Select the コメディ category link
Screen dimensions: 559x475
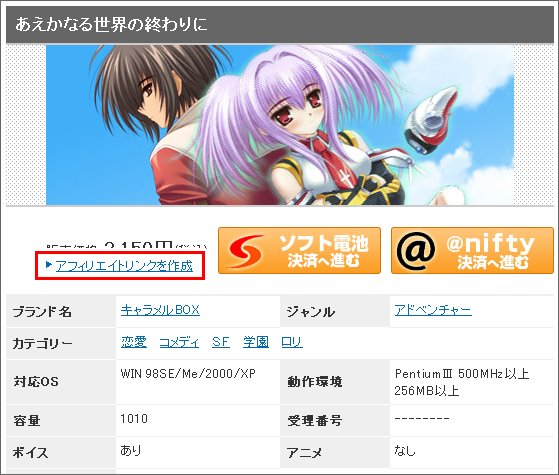click(x=179, y=342)
